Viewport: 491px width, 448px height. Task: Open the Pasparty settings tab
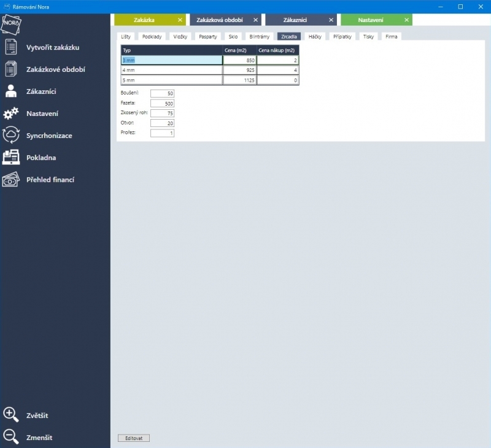pos(207,37)
